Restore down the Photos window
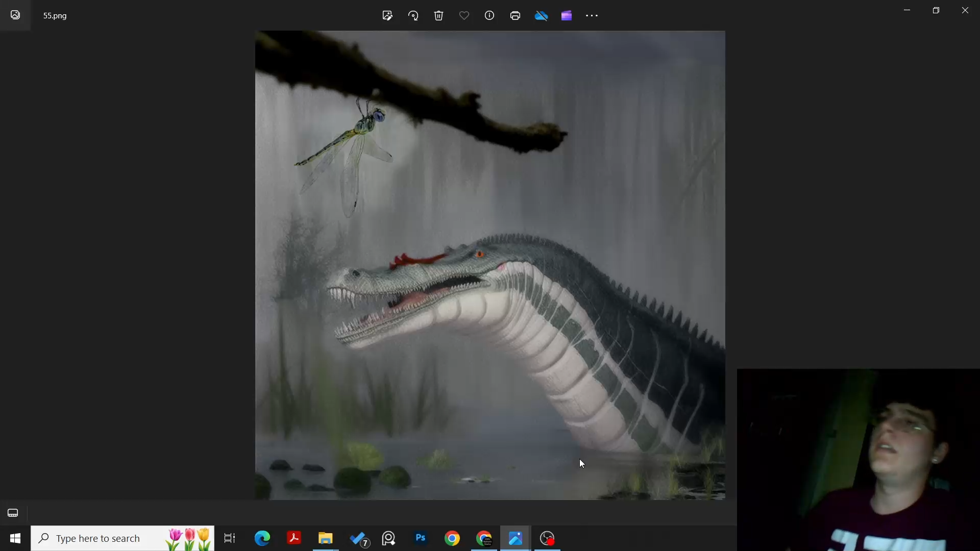Screen dimensions: 980x551 (x=936, y=10)
